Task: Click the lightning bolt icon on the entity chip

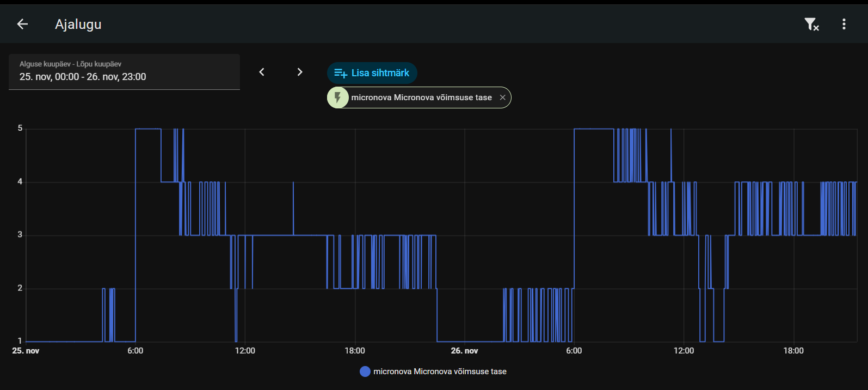Action: point(338,97)
